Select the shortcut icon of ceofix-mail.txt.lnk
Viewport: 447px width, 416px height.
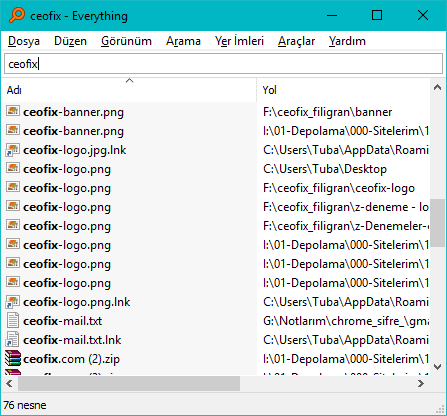coord(13,340)
